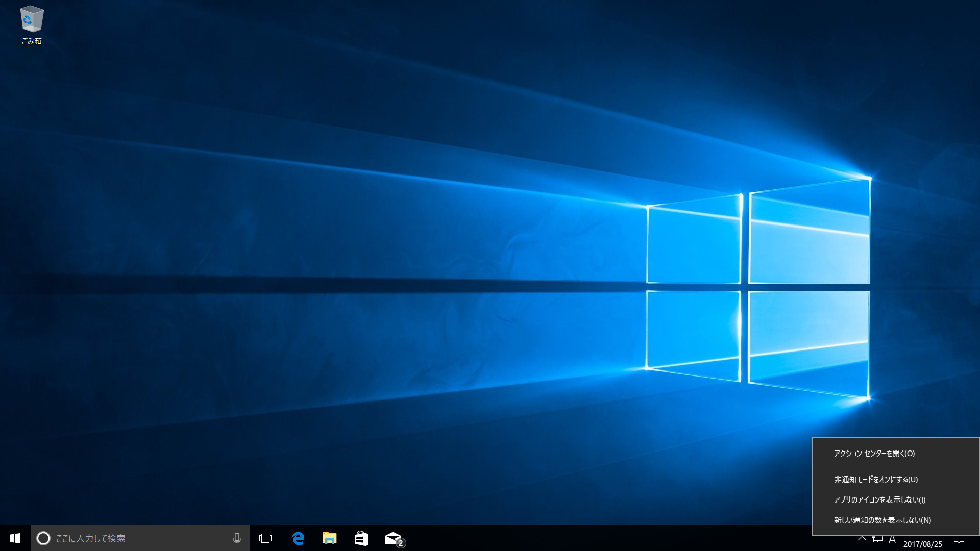Open the Microsoft Store taskbar icon
The width and height of the screenshot is (980, 551).
(361, 538)
